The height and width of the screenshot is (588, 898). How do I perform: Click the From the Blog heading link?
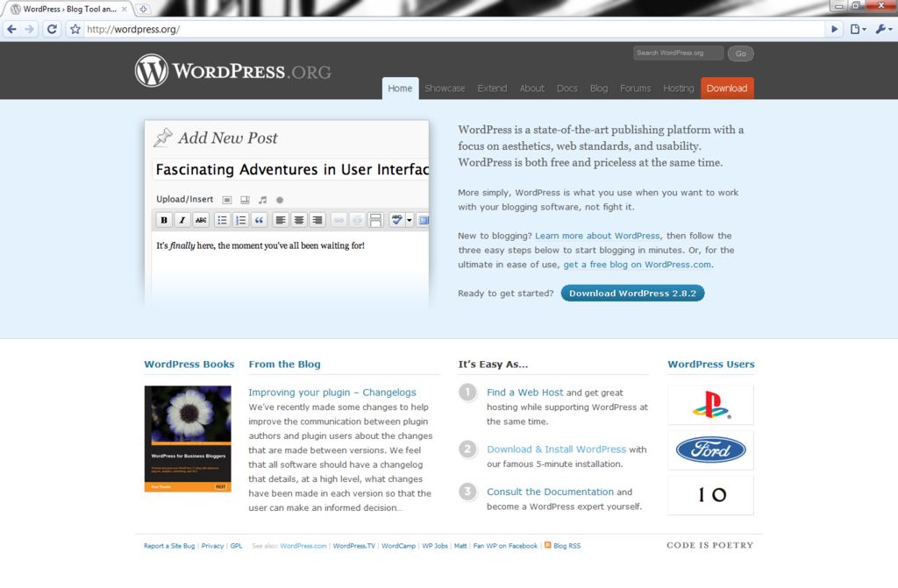[x=285, y=365]
